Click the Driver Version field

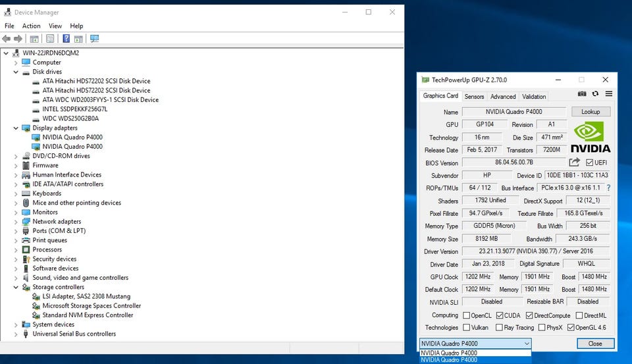(536, 251)
